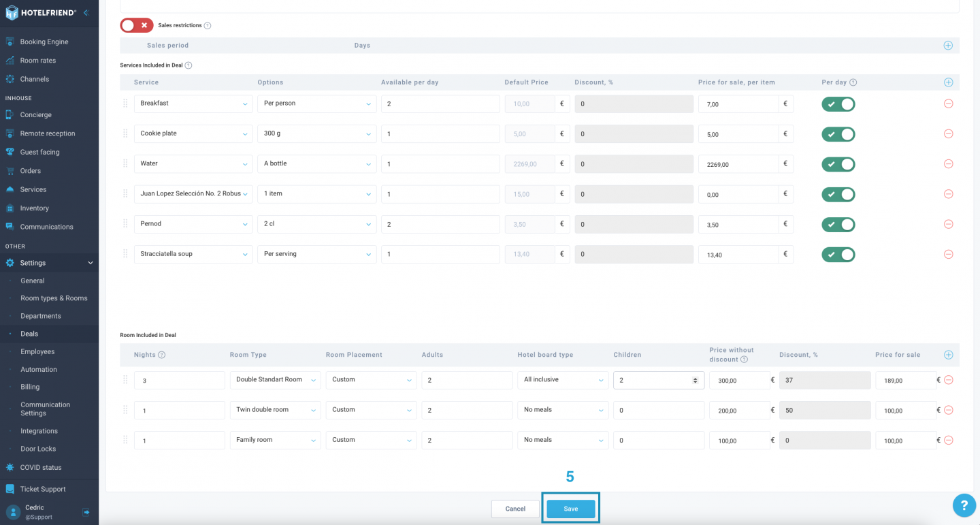Remove the Twin double room row
The width and height of the screenshot is (980, 525).
coord(948,410)
